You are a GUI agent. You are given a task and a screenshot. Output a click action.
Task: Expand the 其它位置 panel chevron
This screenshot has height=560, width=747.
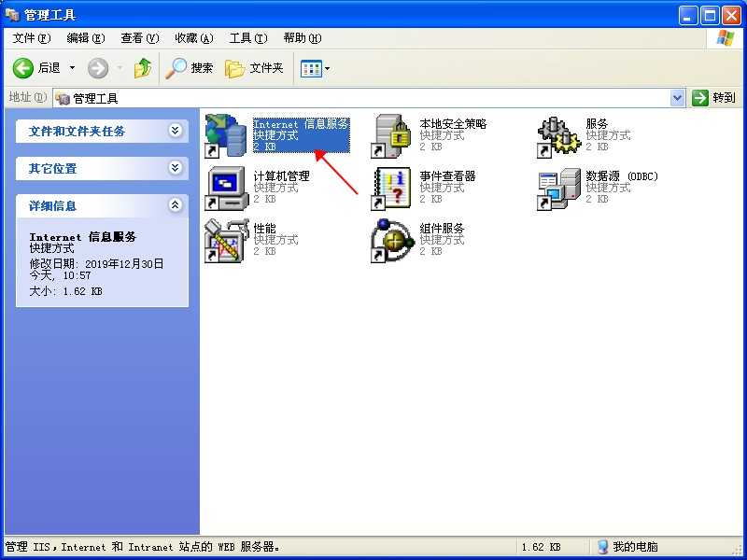[176, 168]
